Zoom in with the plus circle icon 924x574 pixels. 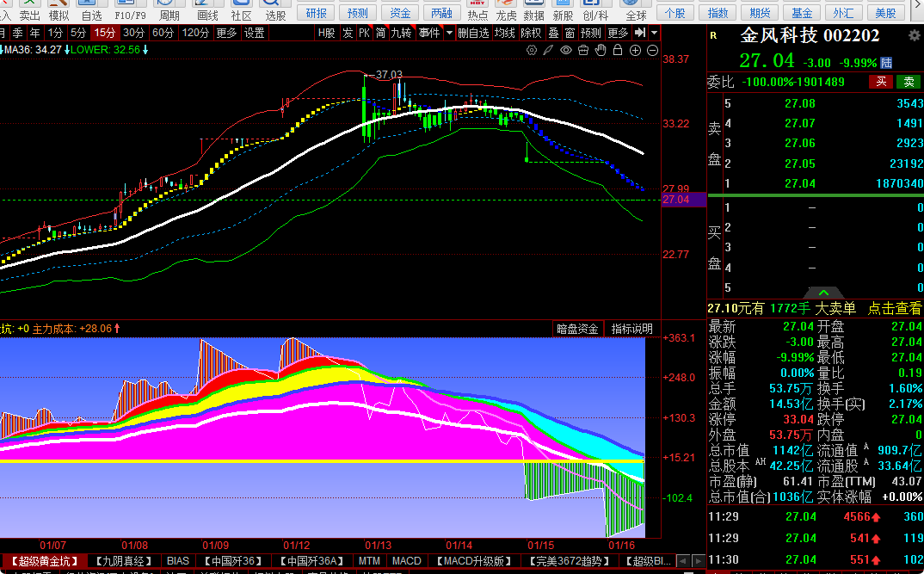pyautogui.click(x=635, y=50)
